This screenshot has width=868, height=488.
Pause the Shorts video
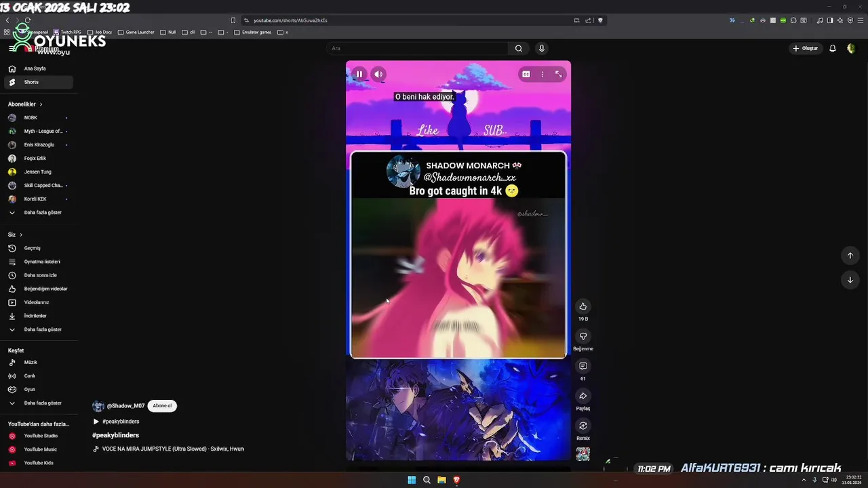pyautogui.click(x=359, y=75)
